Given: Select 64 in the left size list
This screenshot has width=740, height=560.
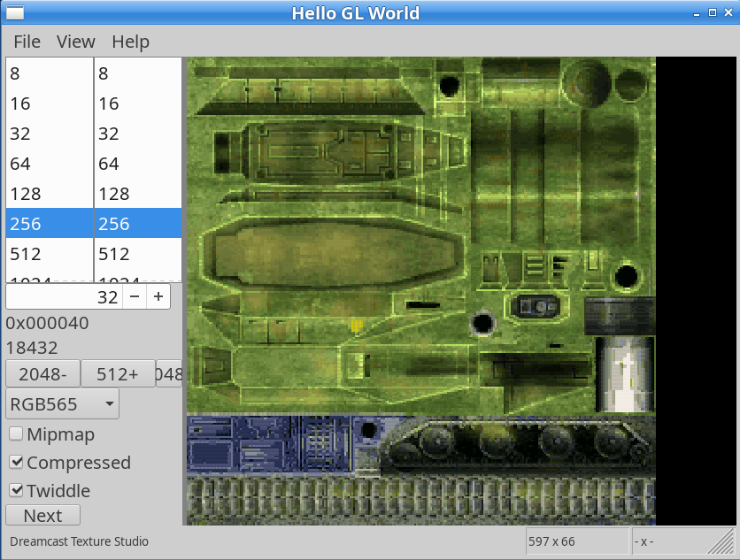Looking at the screenshot, I should point(50,164).
